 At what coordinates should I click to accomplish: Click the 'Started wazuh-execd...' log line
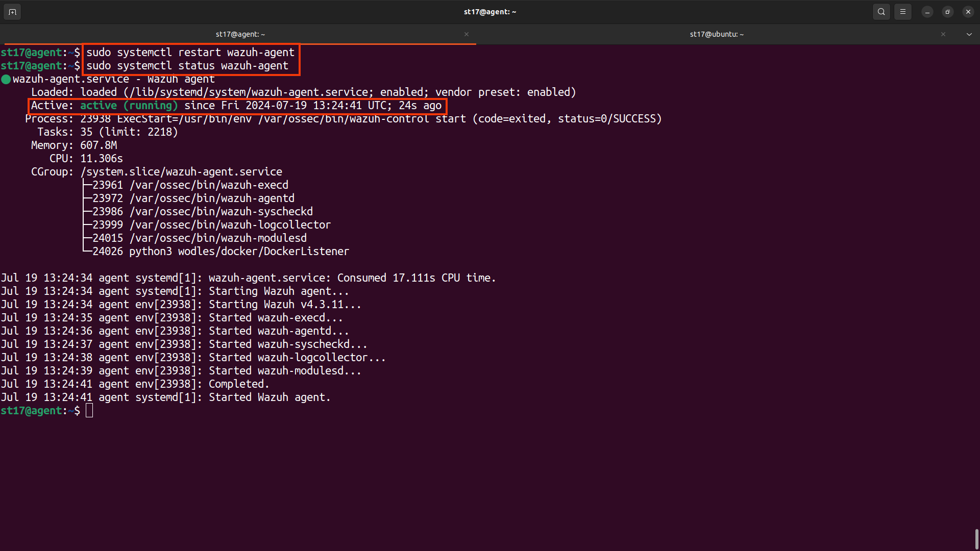point(172,318)
